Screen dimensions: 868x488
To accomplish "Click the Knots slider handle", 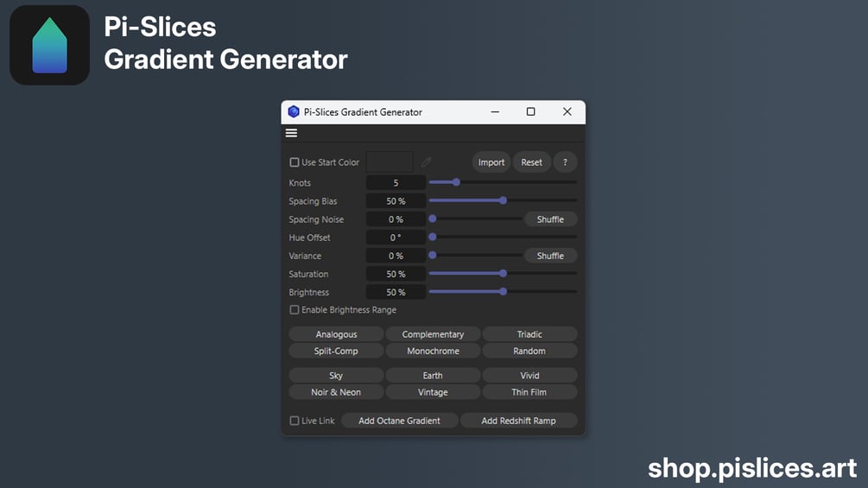I will (456, 182).
